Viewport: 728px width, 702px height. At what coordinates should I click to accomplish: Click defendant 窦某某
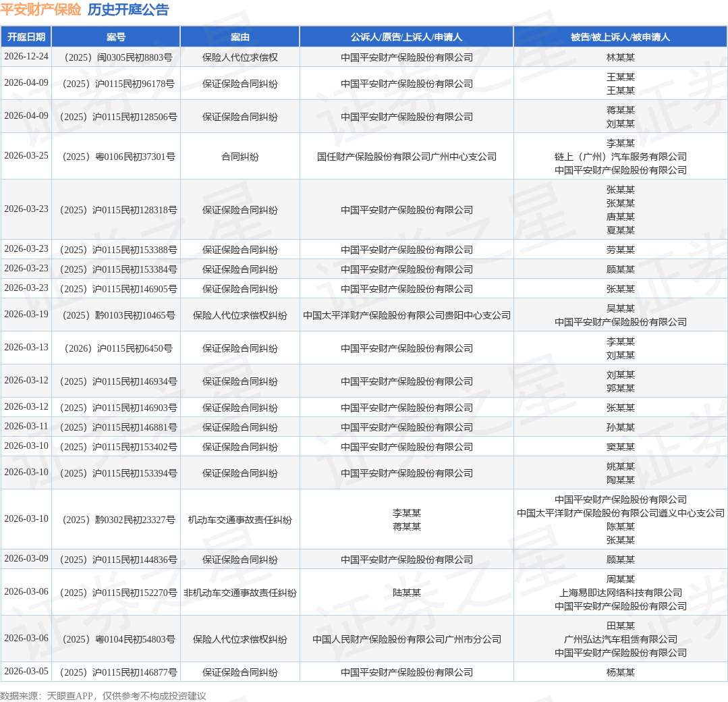[620, 447]
